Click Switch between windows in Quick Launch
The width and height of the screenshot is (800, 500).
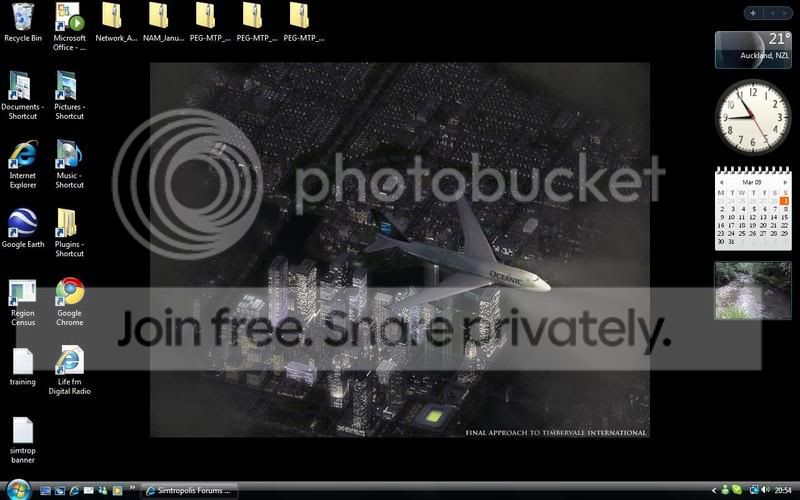pyautogui.click(x=60, y=491)
